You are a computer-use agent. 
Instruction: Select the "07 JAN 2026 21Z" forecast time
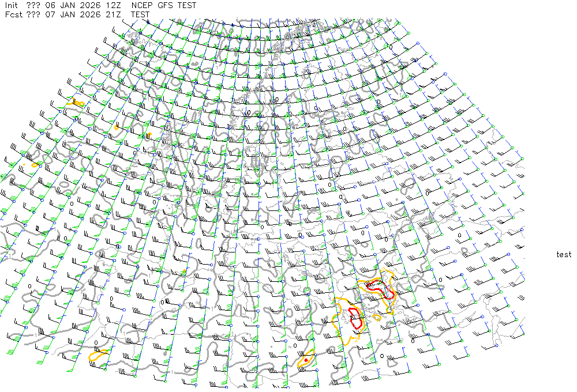[x=82, y=14]
